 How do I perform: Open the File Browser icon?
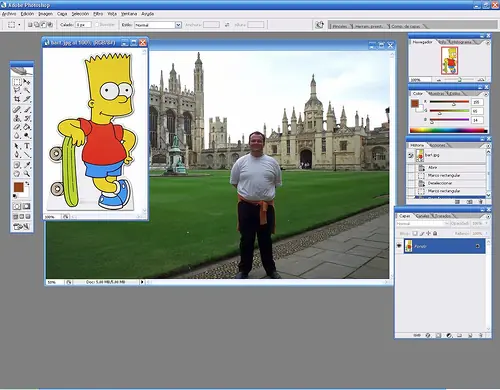click(319, 25)
